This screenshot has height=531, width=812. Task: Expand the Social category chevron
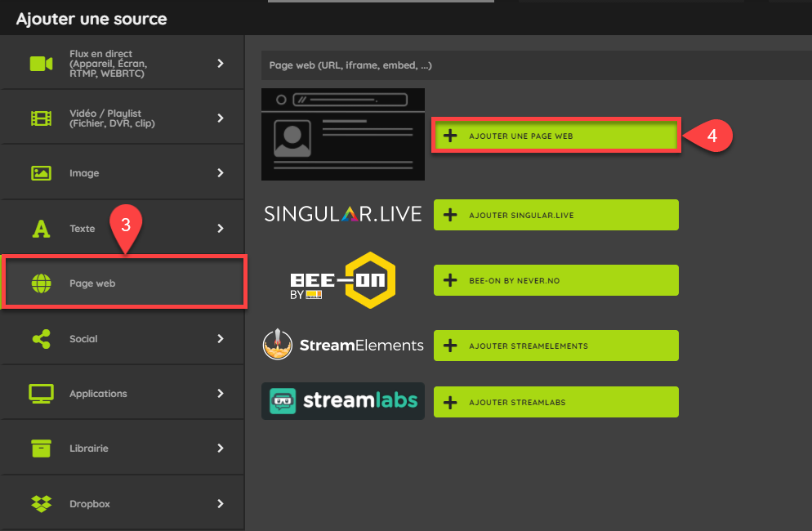221,339
